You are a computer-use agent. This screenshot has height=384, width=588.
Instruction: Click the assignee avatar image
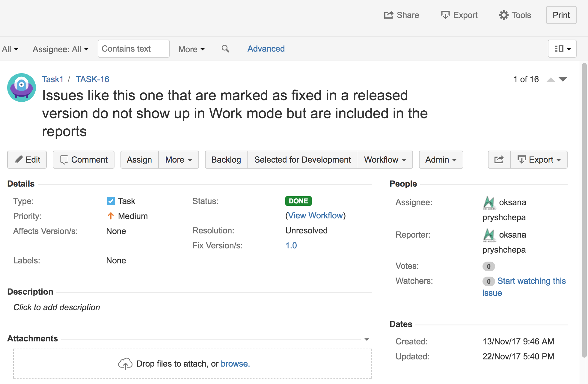pos(489,203)
